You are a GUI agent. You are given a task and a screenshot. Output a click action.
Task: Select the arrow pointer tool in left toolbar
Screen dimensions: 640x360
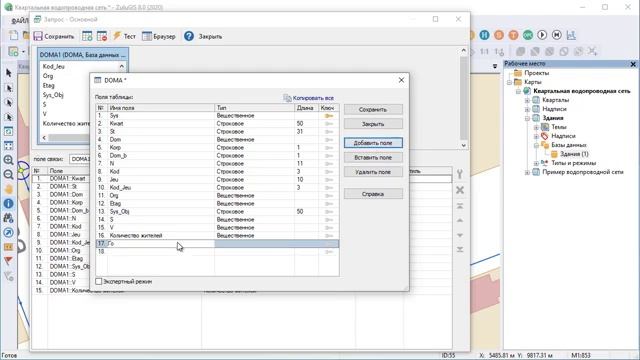point(9,73)
